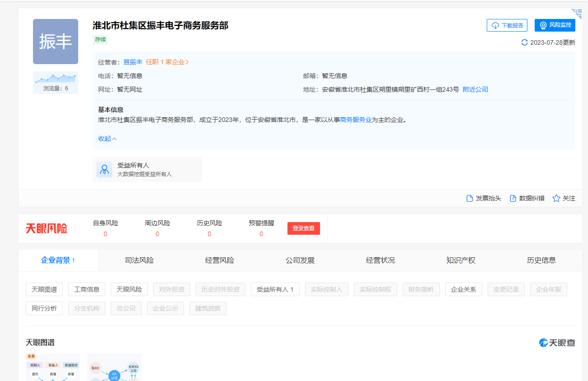View the 浏览量 traffic chart
This screenshot has height=381, width=588.
[x=56, y=79]
